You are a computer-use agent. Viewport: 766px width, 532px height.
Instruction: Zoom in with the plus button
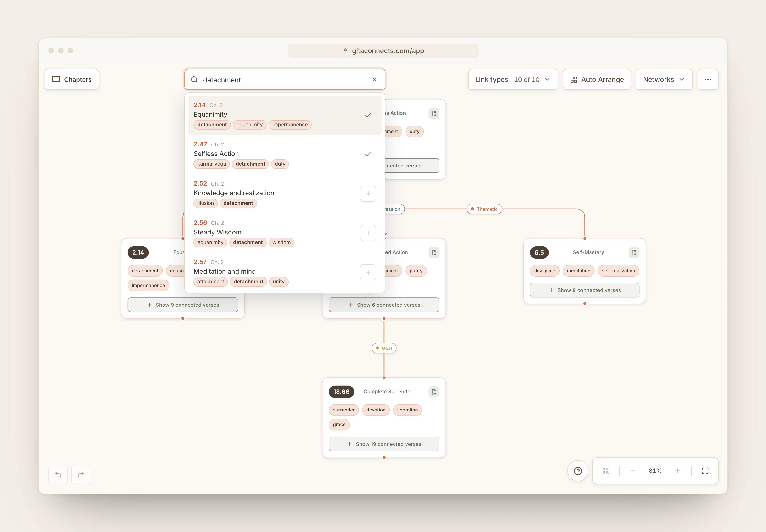tap(678, 471)
